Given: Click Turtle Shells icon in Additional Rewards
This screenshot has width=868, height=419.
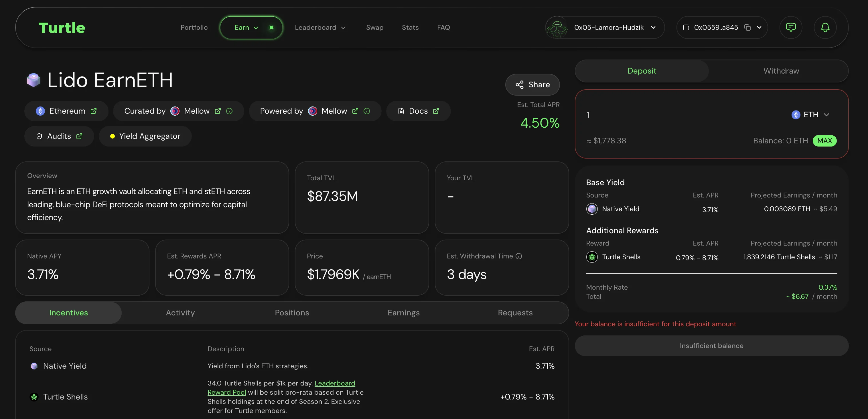Looking at the screenshot, I should pyautogui.click(x=592, y=257).
